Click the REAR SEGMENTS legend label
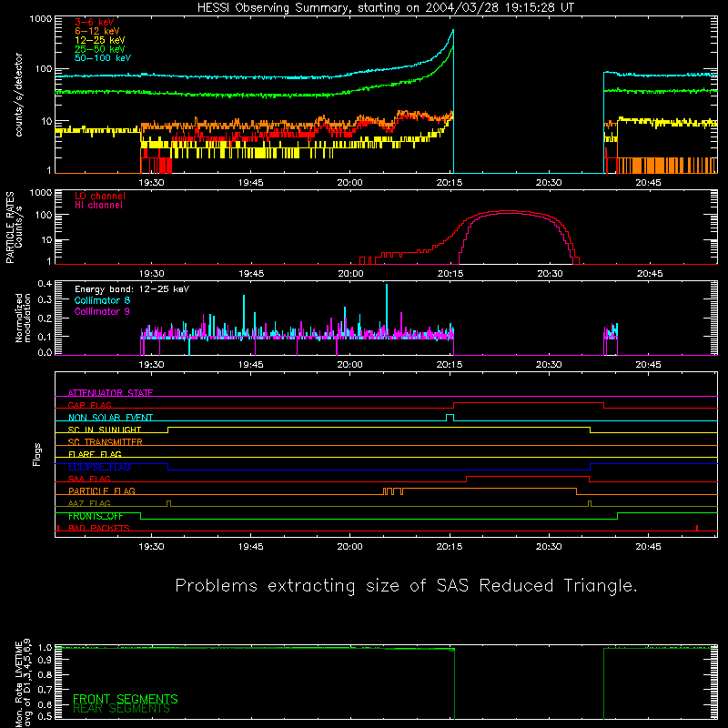Viewport: 728px width, 728px height. 122,709
